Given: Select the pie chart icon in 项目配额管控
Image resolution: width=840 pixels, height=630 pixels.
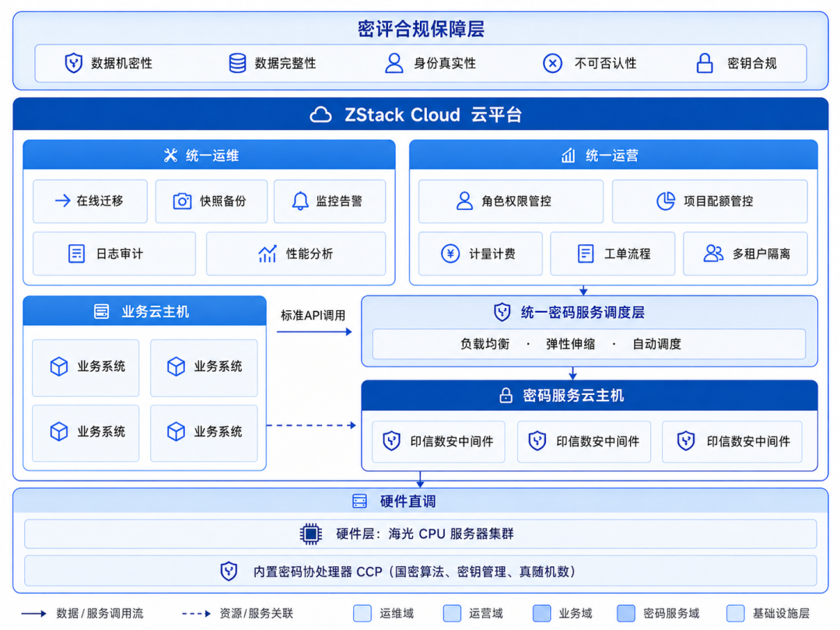Looking at the screenshot, I should 666,201.
